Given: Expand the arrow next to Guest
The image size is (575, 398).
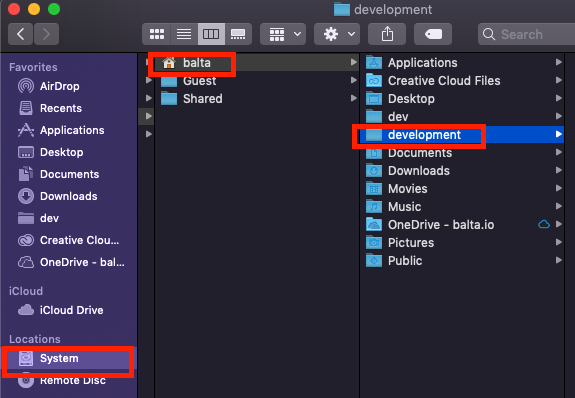Looking at the screenshot, I should click(354, 80).
